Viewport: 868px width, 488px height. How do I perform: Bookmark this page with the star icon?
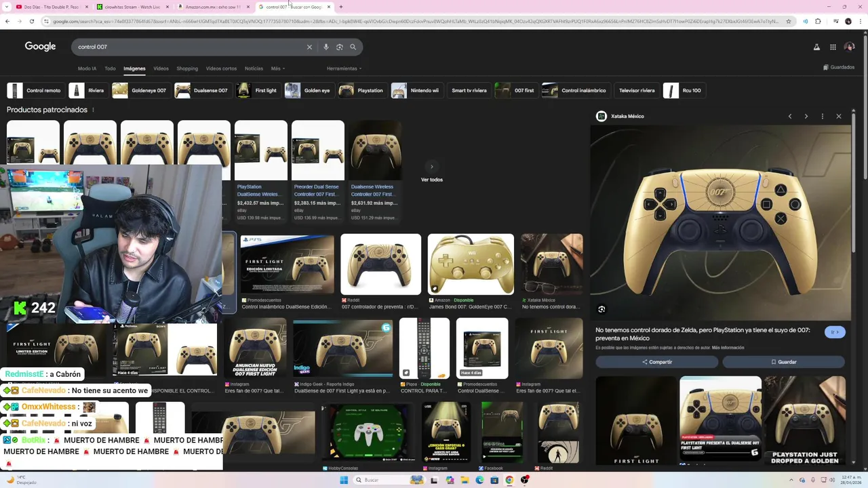788,21
